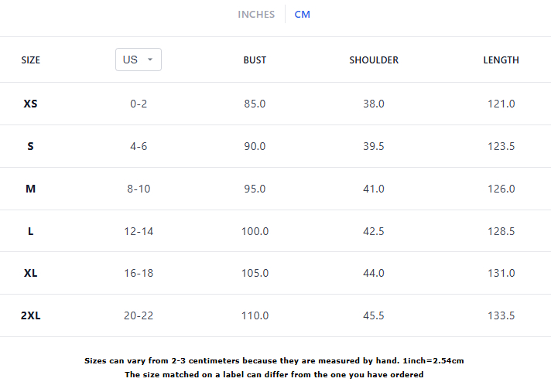
Task: Click the 8-10 US size cell
Action: tap(139, 189)
